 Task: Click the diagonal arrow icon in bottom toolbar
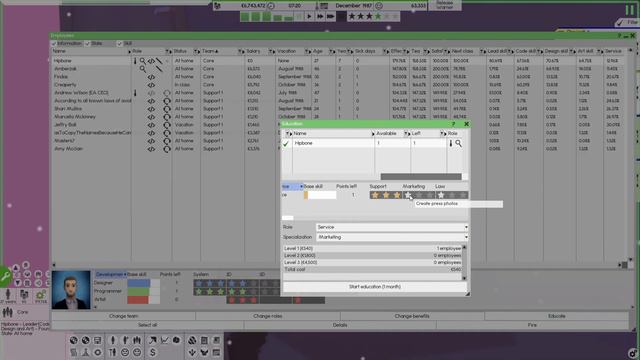(x=152, y=340)
